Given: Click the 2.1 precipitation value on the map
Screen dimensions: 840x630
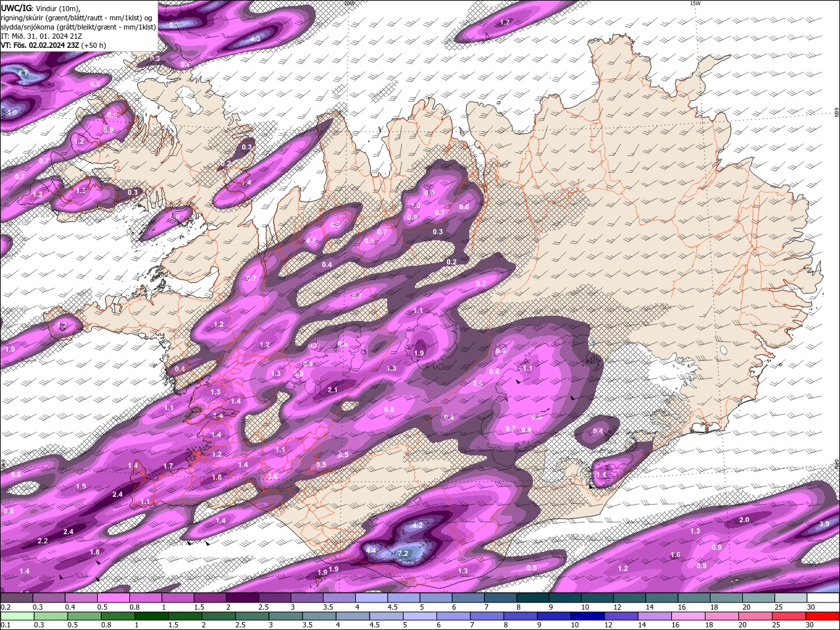Looking at the screenshot, I should 332,390.
